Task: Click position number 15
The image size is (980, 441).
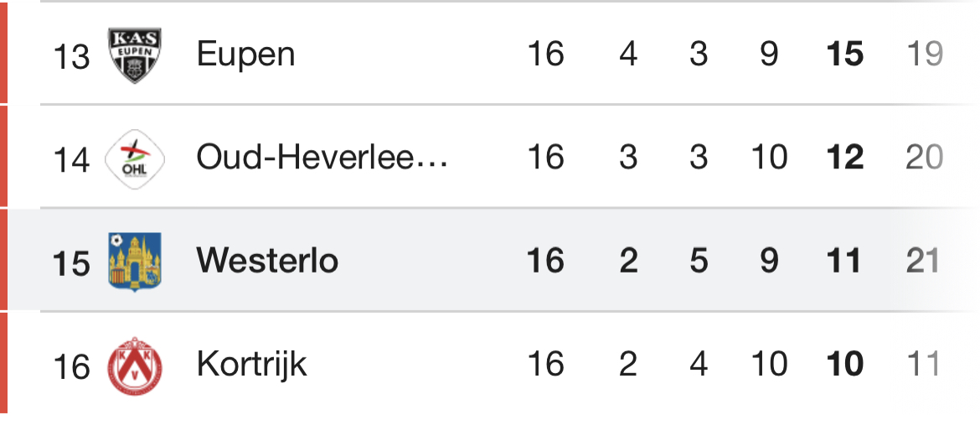Action: 70,262
